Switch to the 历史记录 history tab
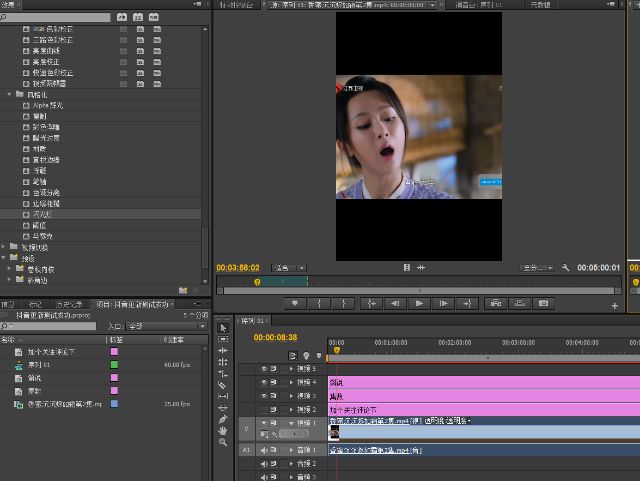This screenshot has height=481, width=640. tap(69, 304)
